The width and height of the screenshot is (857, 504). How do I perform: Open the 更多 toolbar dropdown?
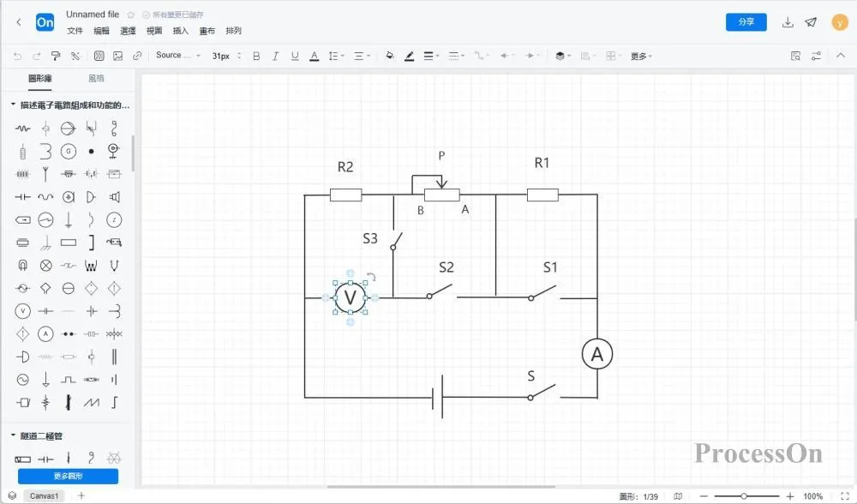(x=640, y=56)
